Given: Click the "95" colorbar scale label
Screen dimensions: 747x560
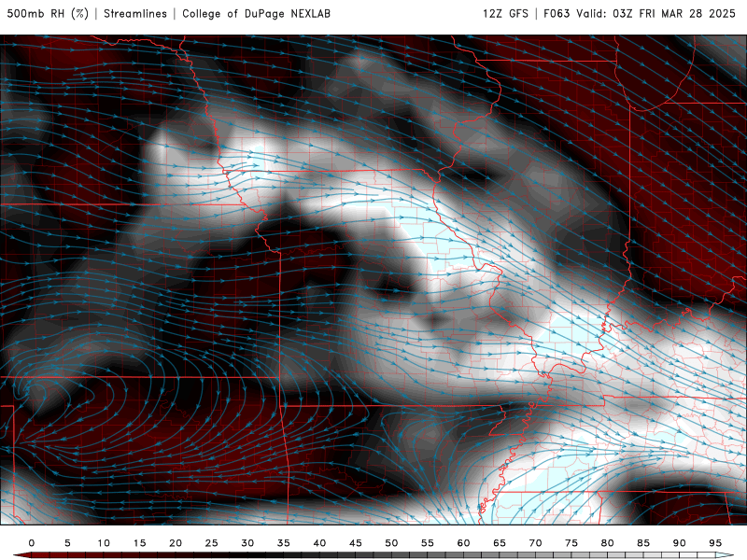Looking at the screenshot, I should coord(715,543).
